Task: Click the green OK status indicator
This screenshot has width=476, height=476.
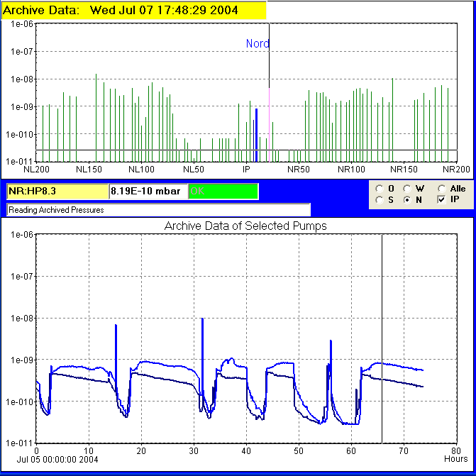Action: pyautogui.click(x=223, y=192)
